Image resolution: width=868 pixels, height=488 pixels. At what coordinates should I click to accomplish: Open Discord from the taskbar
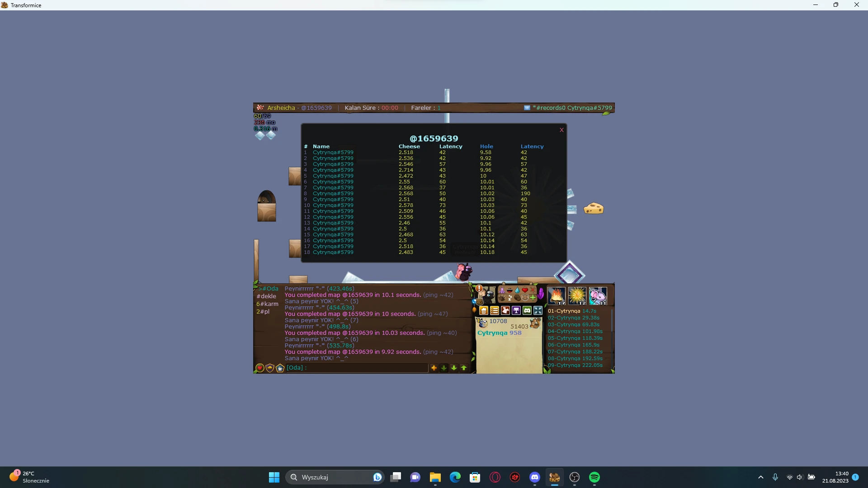pyautogui.click(x=534, y=477)
